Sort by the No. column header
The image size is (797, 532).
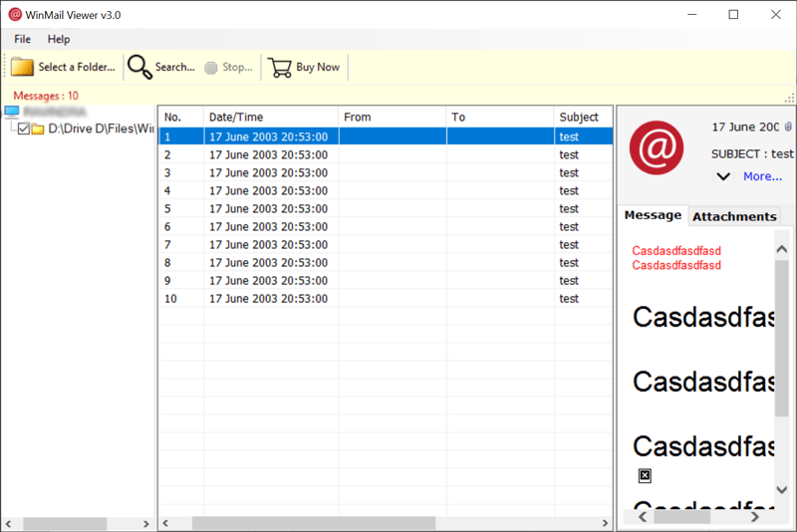click(181, 117)
